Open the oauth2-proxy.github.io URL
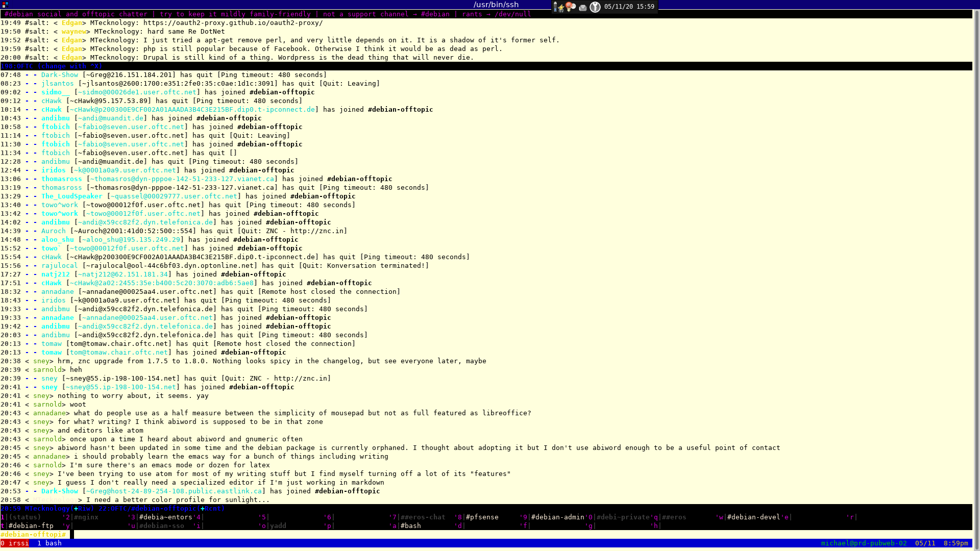Viewport: 980px width, 551px height. pyautogui.click(x=233, y=23)
